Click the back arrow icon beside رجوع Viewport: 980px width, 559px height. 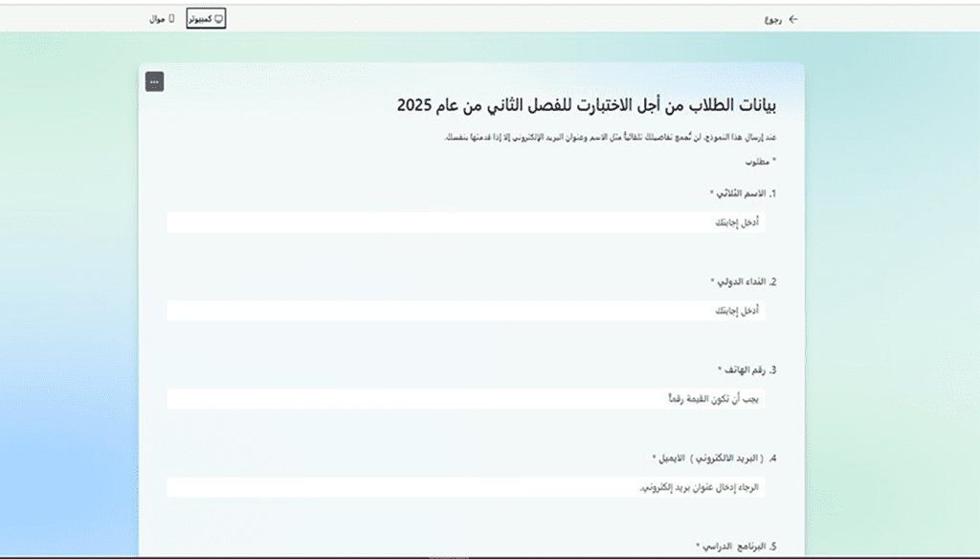click(793, 19)
